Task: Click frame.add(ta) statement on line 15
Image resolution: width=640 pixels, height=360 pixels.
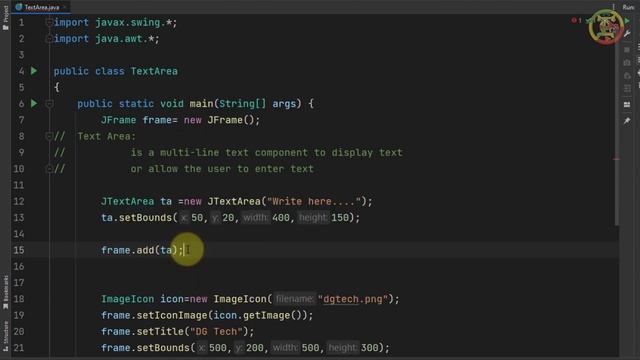Action: 142,250
